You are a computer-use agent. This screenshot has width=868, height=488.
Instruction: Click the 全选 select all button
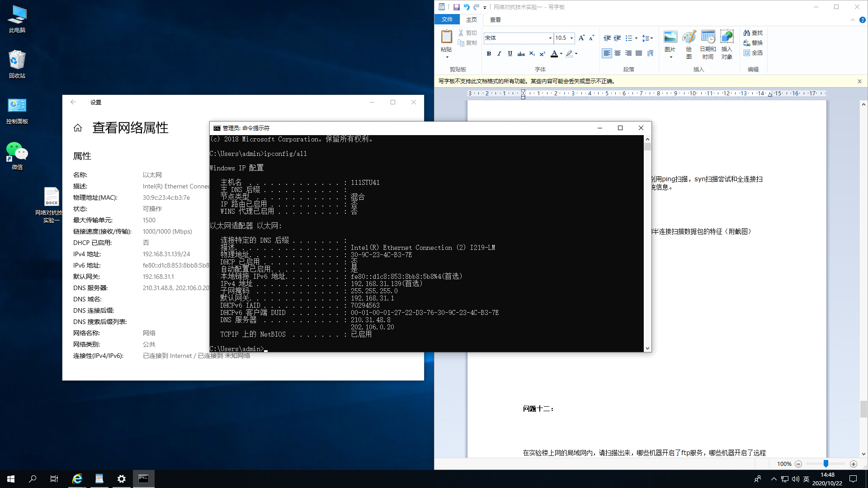(753, 53)
